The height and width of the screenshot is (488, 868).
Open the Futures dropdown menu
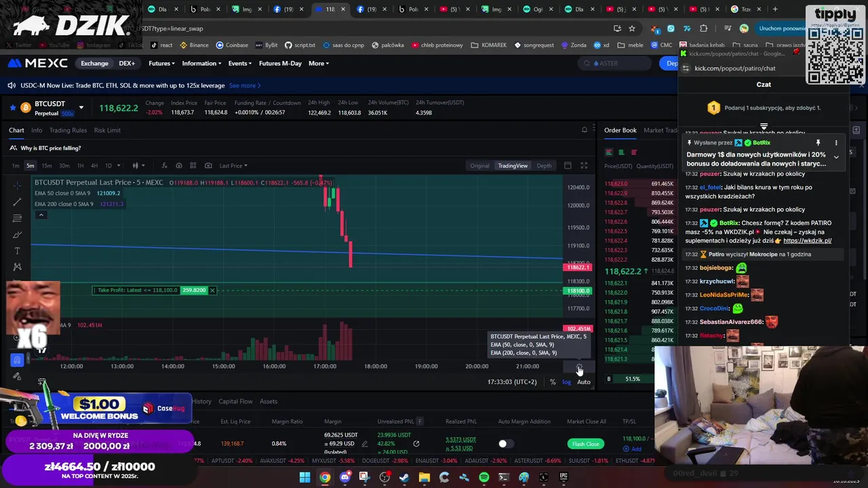161,63
